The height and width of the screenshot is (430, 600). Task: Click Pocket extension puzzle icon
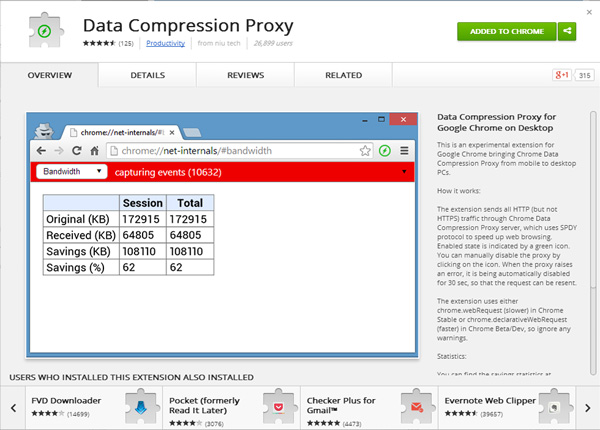coord(279,407)
